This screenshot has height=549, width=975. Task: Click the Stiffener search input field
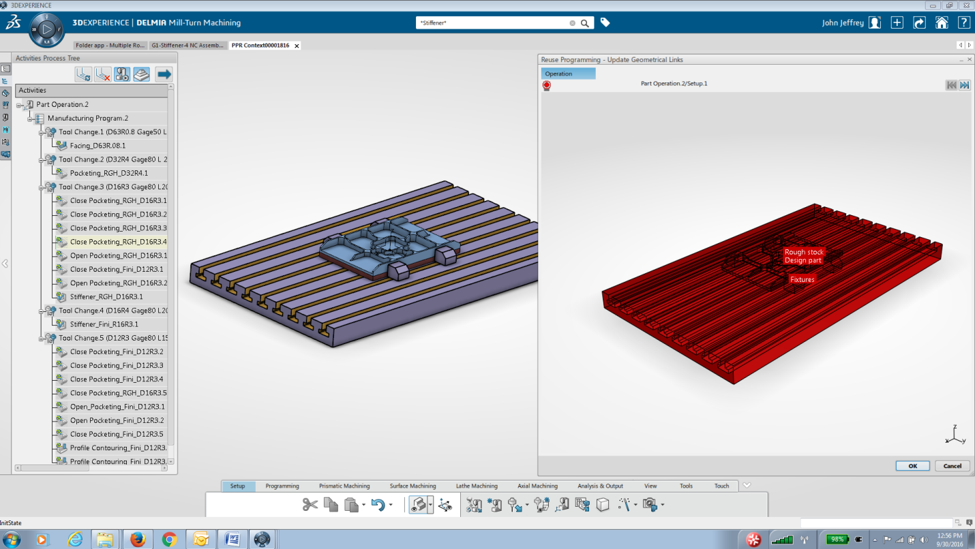click(x=492, y=22)
